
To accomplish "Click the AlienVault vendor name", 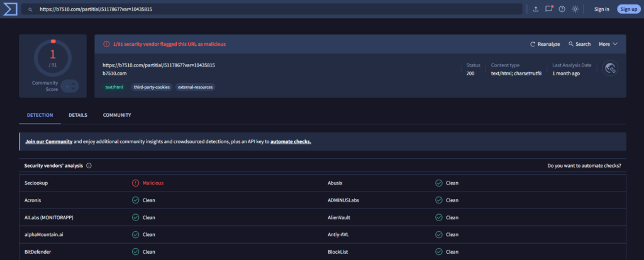I will tap(339, 217).
